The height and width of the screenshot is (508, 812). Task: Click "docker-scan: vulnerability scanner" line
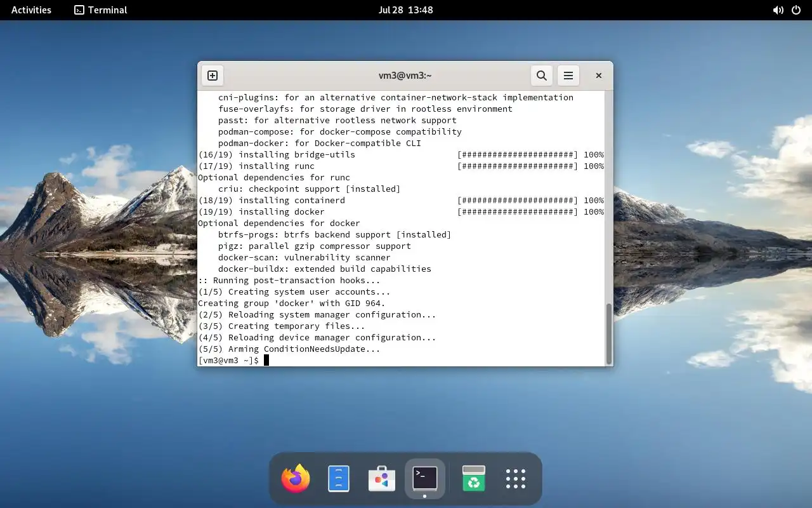pyautogui.click(x=304, y=258)
